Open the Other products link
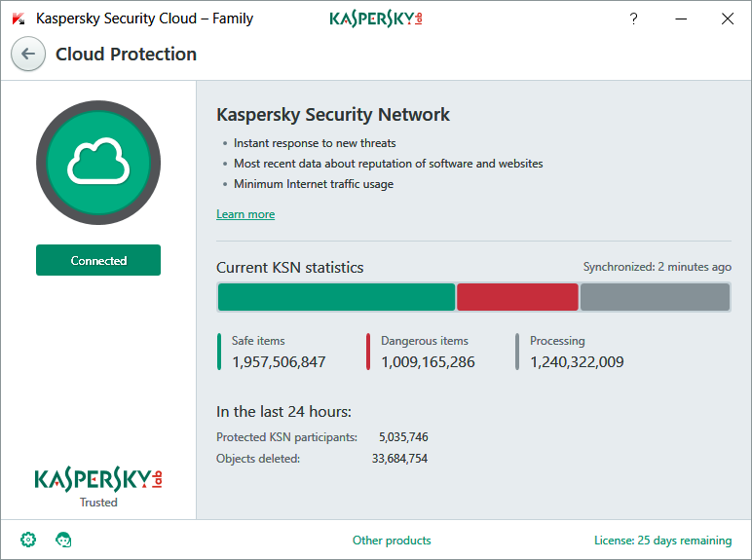Image resolution: width=752 pixels, height=560 pixels. (x=392, y=541)
